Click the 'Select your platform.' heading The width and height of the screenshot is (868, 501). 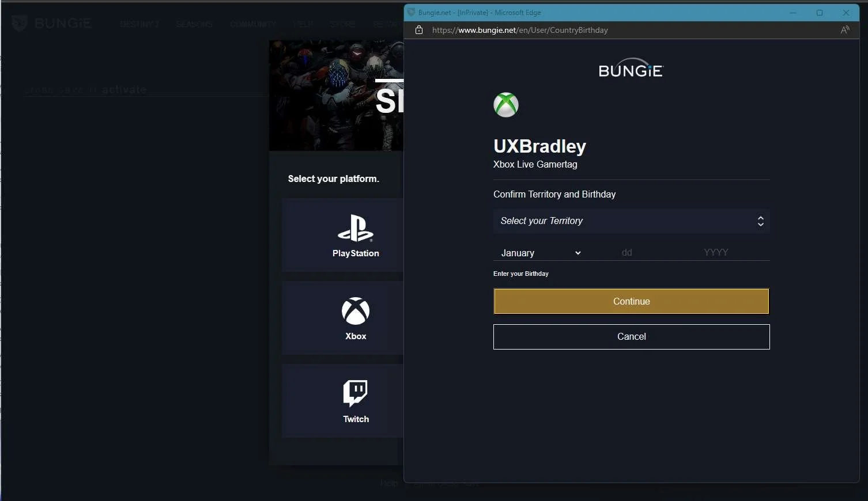[334, 179]
